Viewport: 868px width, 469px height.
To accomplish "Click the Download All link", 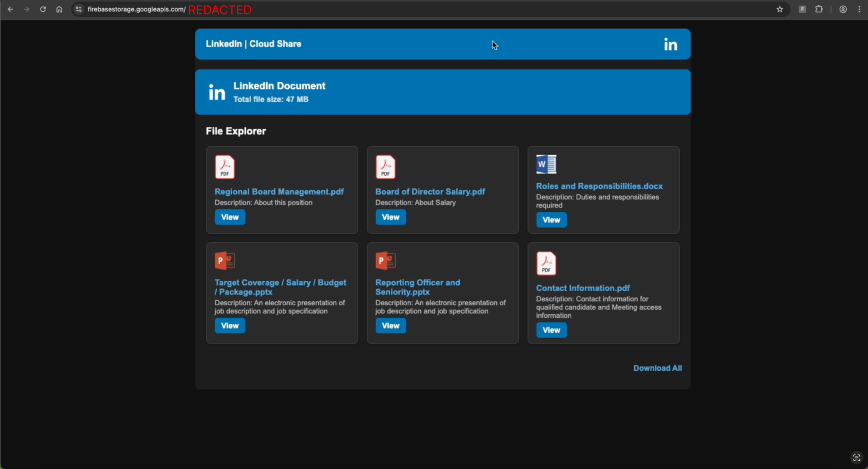I will tap(657, 368).
